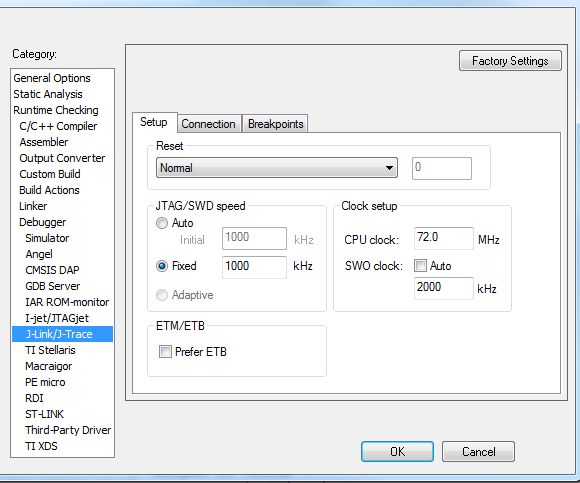580x483 pixels.
Task: Select GDB Server category
Action: point(53,286)
